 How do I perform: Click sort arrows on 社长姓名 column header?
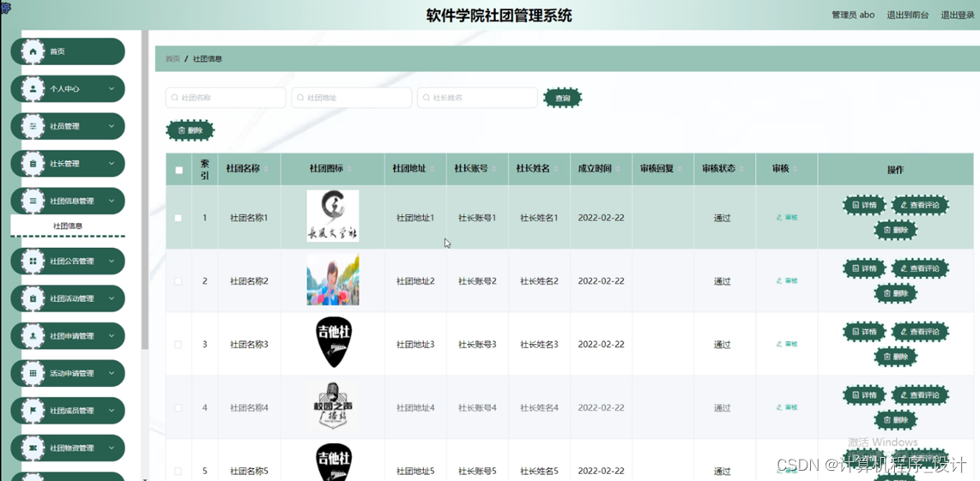point(556,169)
